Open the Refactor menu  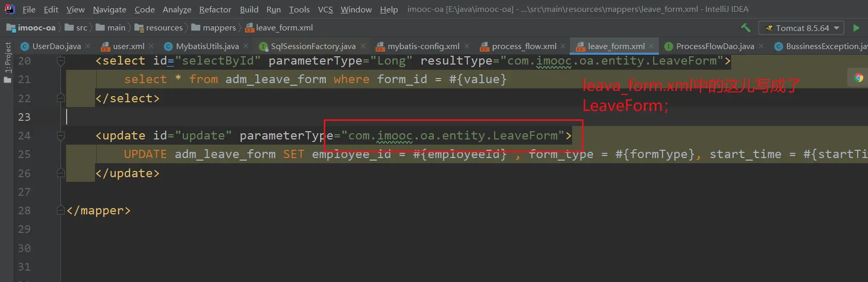215,9
